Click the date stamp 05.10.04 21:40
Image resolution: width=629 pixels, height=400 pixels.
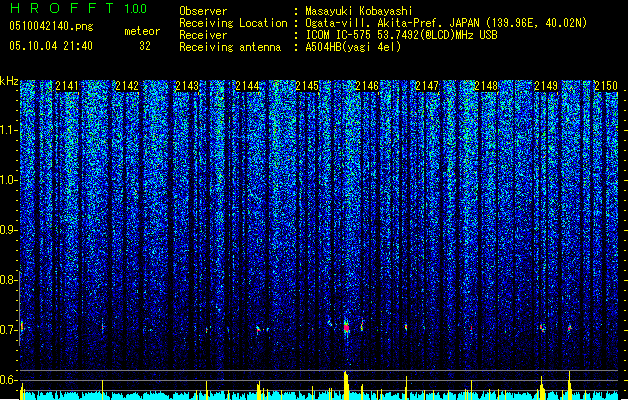point(51,46)
